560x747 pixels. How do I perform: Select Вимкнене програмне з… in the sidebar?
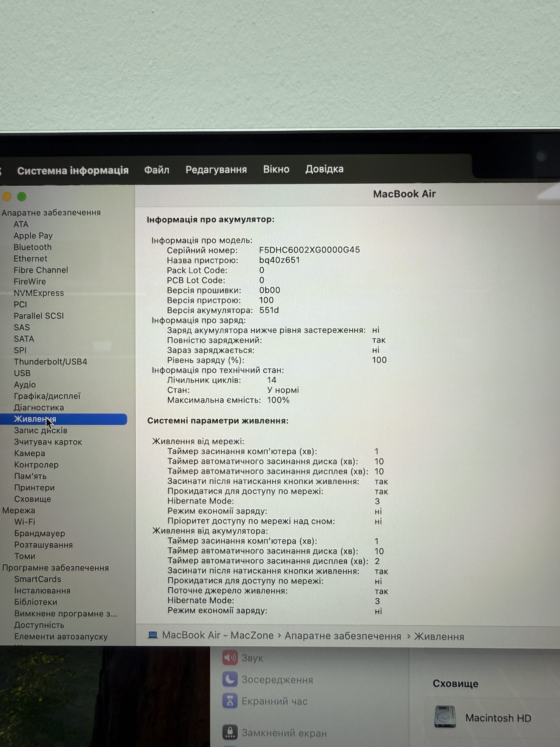[x=66, y=614]
